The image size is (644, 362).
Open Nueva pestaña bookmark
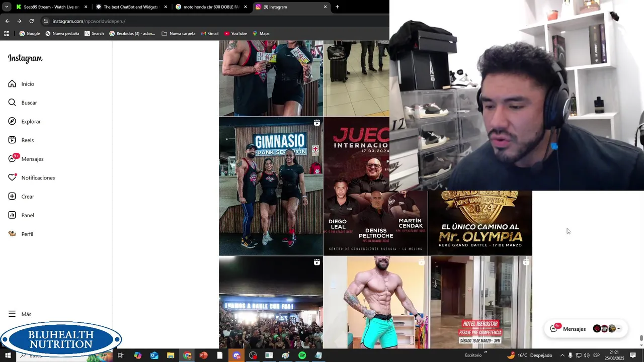(x=62, y=34)
